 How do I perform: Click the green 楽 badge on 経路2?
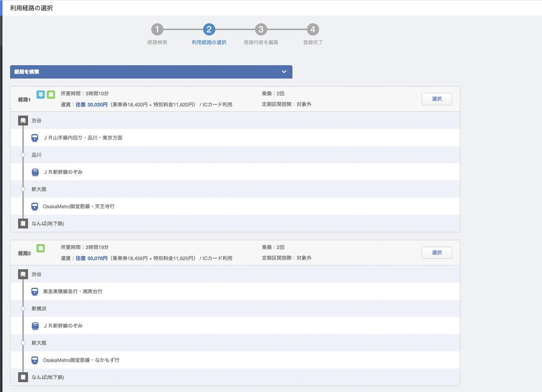pos(40,248)
